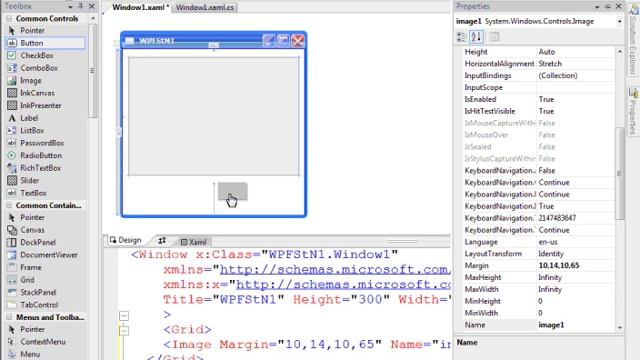Select the IsEnabled True value
This screenshot has width=640, height=360.
tap(575, 99)
